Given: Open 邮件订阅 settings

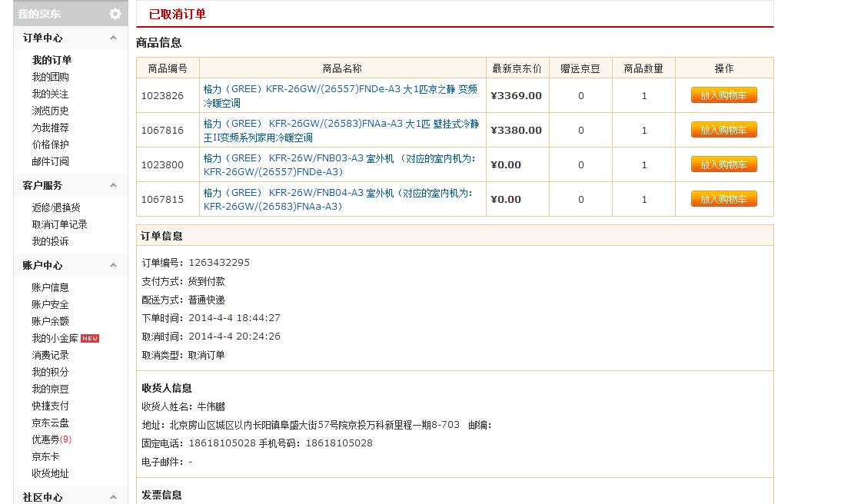Looking at the screenshot, I should tap(51, 162).
